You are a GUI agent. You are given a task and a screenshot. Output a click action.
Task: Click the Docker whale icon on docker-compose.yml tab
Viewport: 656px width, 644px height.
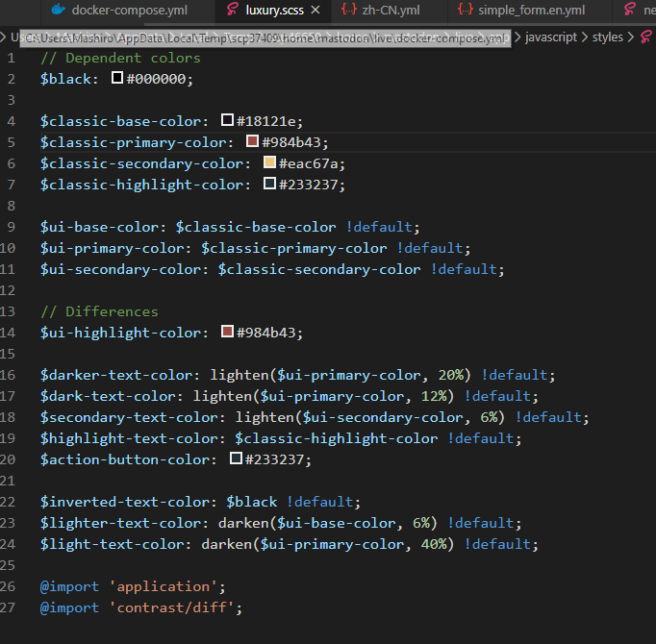tap(58, 10)
